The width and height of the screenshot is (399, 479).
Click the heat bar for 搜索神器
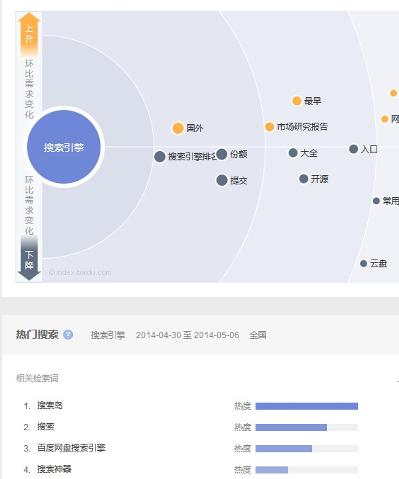click(307, 470)
